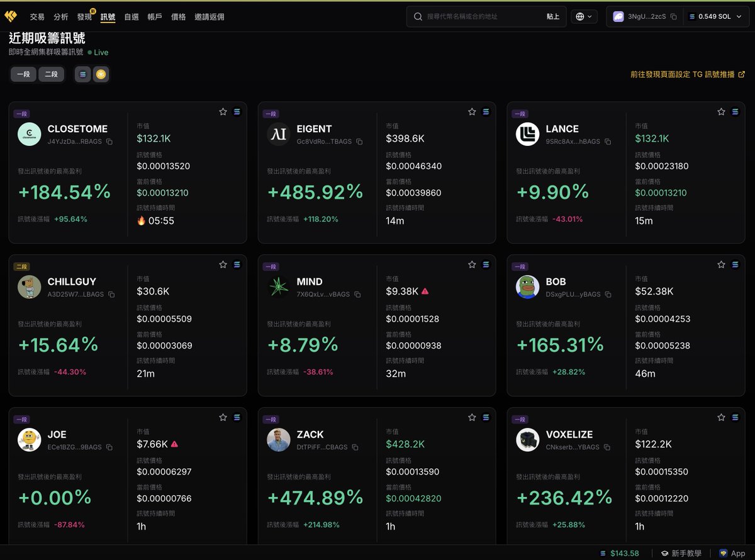Click MIND market cap warning icon
The image size is (755, 560).
[x=425, y=291]
